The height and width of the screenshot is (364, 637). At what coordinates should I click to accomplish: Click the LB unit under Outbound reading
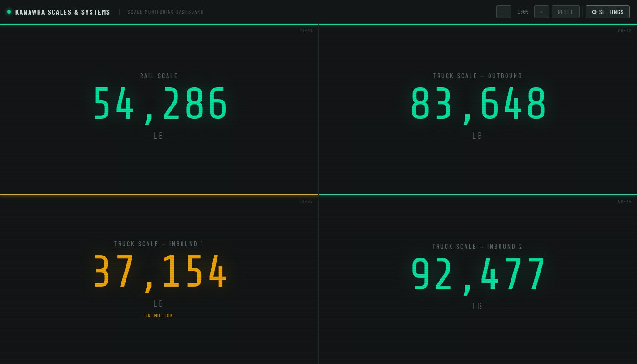tap(477, 136)
